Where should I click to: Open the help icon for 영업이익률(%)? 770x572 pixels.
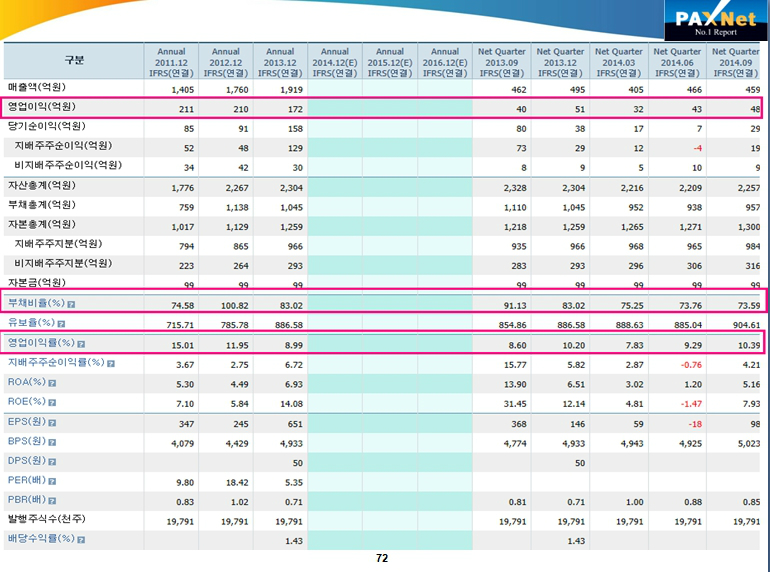pyautogui.click(x=82, y=343)
